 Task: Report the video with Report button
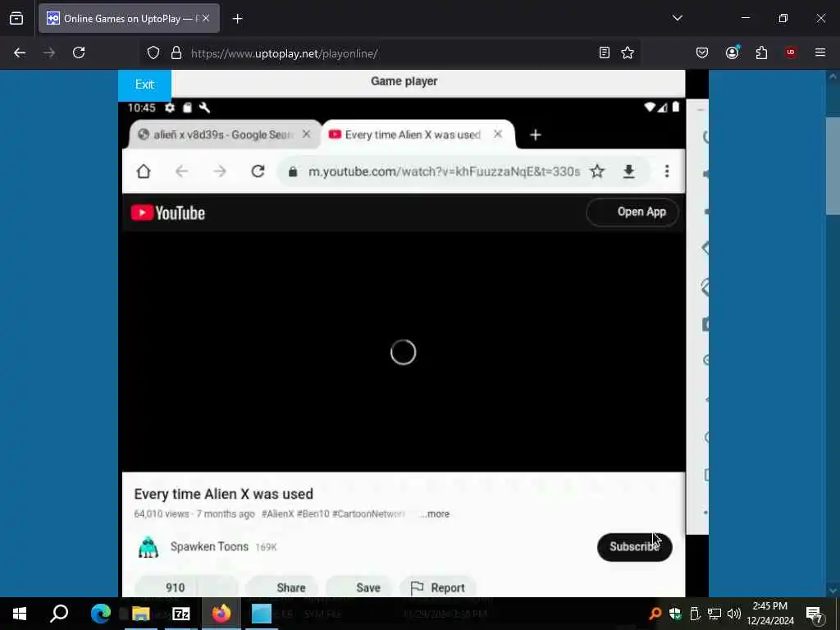tap(438, 587)
